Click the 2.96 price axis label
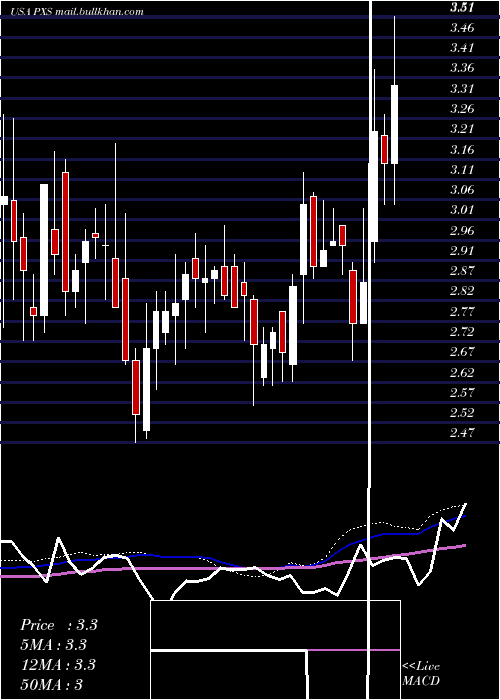Viewport: 500px width, 700px height. click(x=462, y=230)
